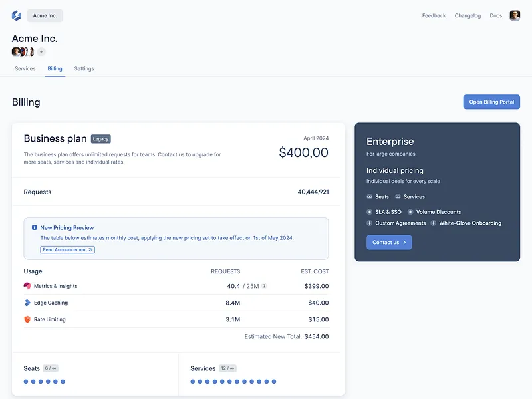Click the infinity icon next to Seats
This screenshot has width=532, height=399.
pos(370,197)
